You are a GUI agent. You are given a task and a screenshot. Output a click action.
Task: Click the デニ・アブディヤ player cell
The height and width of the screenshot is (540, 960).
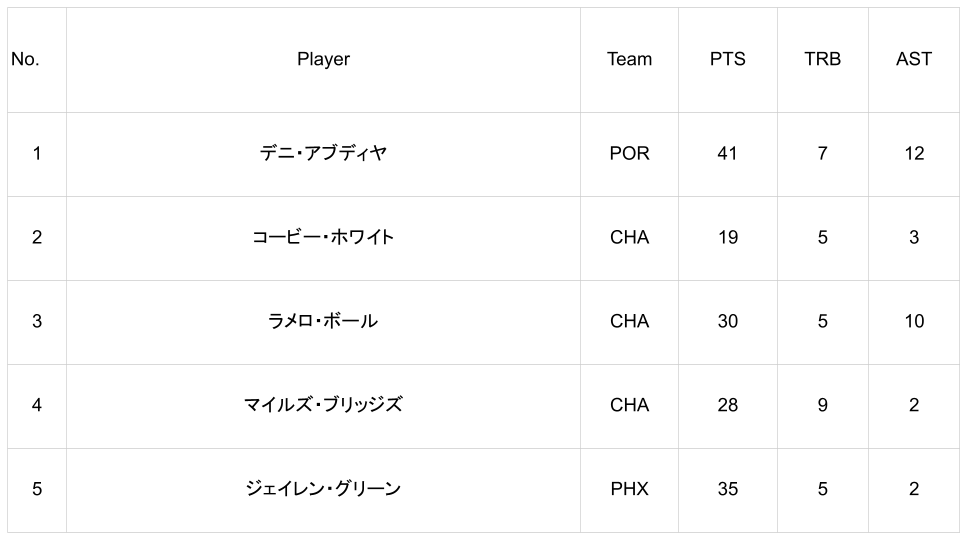[x=323, y=154]
